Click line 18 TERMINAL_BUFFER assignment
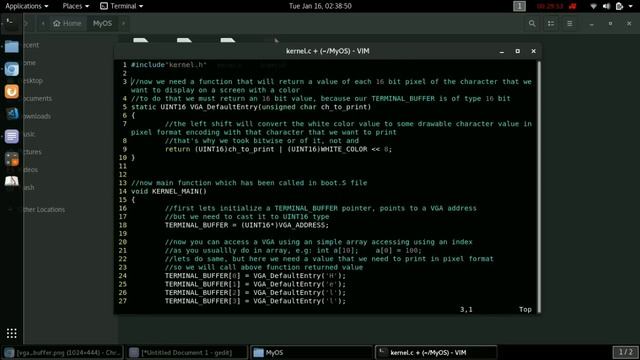This screenshot has width=640, height=360. click(247, 225)
